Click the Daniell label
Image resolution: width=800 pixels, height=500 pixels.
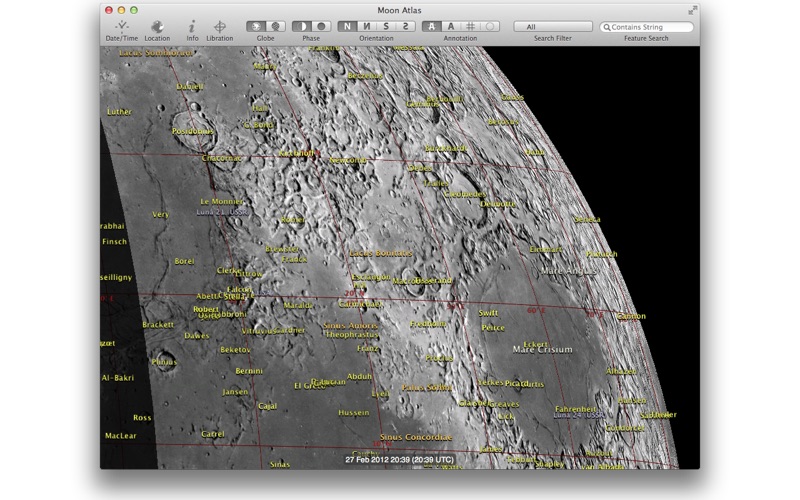(x=190, y=86)
